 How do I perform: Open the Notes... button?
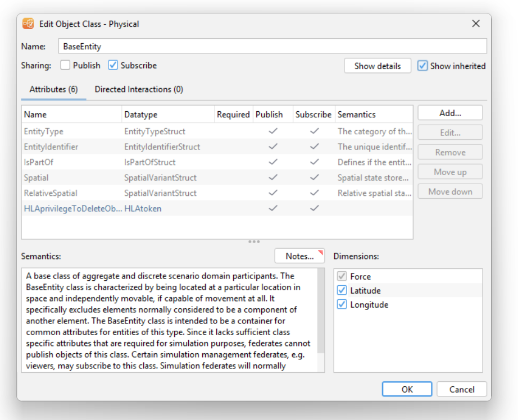(299, 256)
